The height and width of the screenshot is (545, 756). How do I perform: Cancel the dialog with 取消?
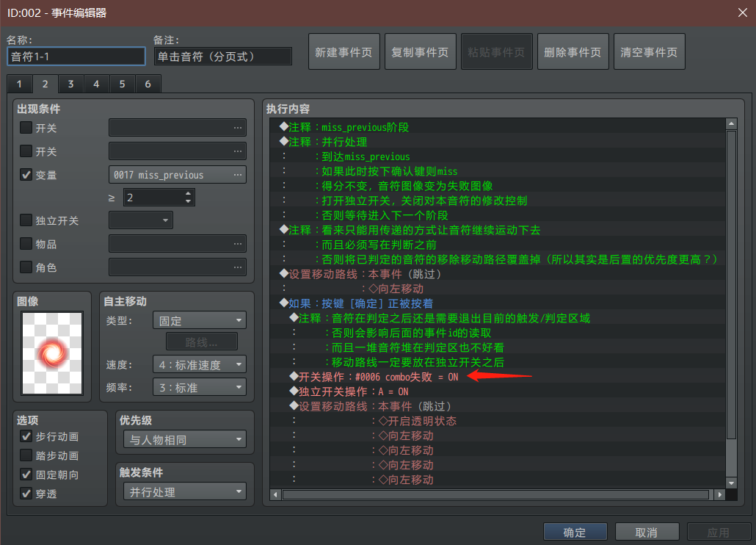point(647,532)
